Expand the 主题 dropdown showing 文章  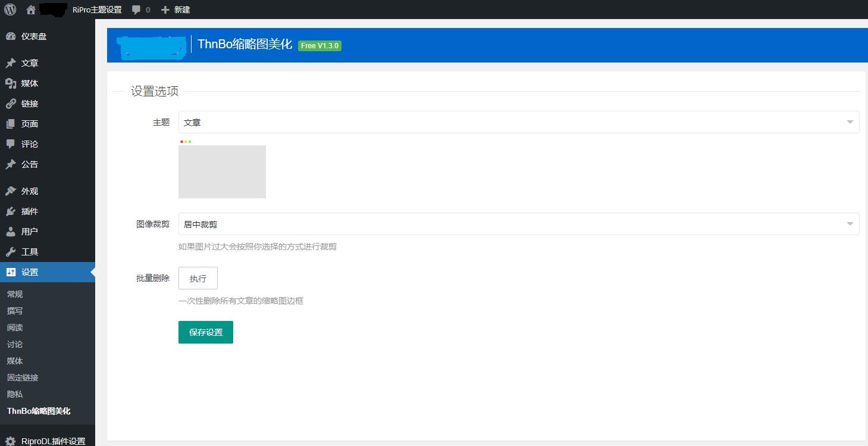click(519, 122)
